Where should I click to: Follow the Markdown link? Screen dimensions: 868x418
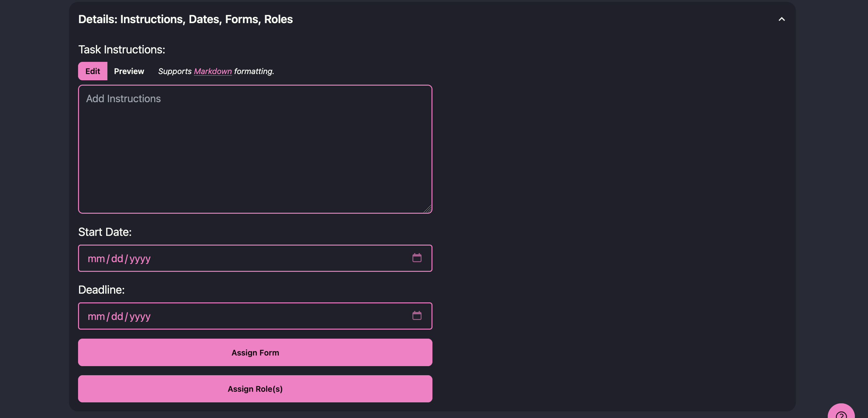click(x=213, y=71)
